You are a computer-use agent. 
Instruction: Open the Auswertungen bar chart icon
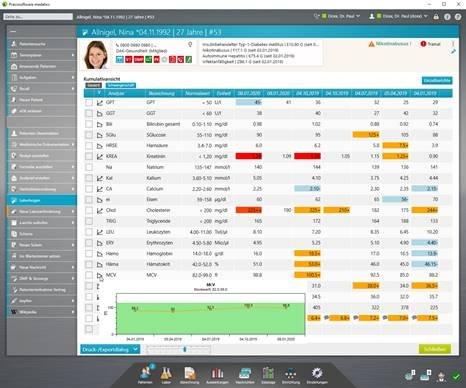coord(217,374)
